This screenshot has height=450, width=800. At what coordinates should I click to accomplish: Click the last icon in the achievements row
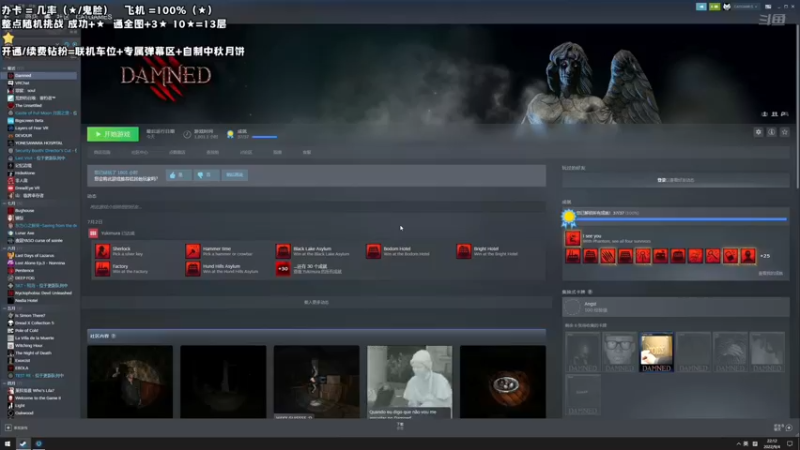tap(748, 256)
